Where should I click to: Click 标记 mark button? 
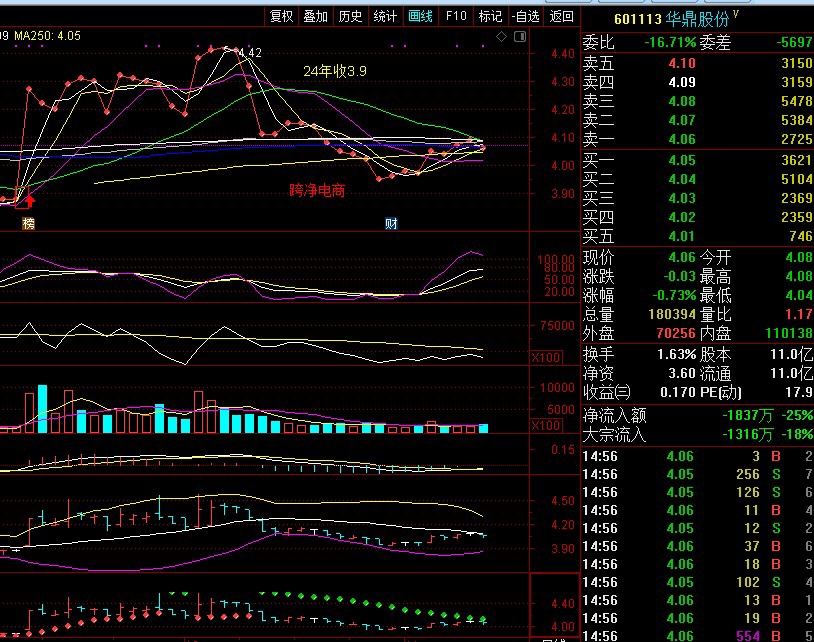[x=490, y=17]
